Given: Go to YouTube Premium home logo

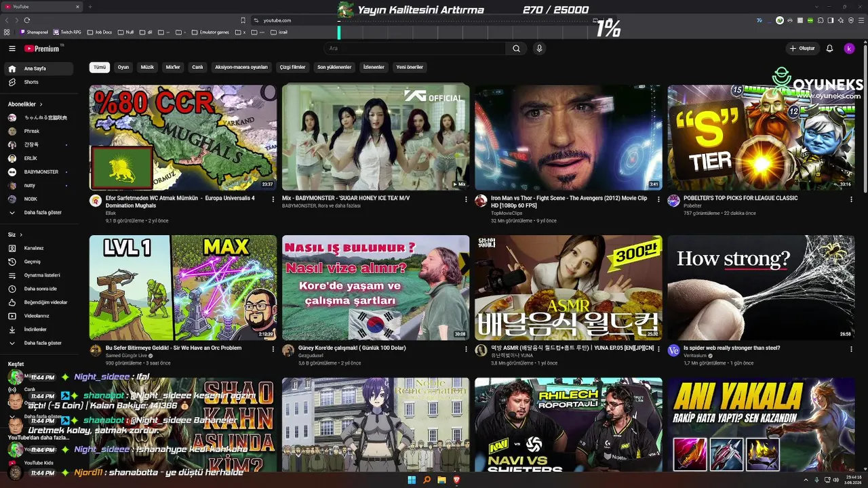Looking at the screenshot, I should pyautogui.click(x=43, y=49).
